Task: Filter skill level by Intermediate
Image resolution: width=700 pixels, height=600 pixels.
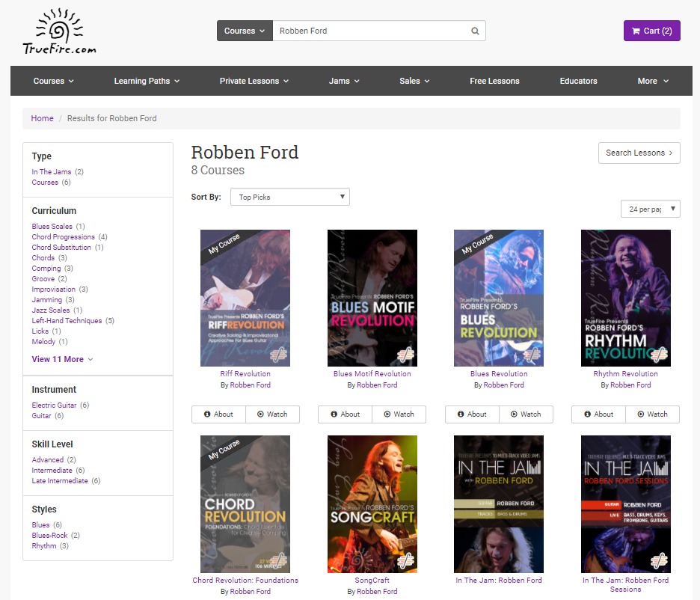Action: 52,471
